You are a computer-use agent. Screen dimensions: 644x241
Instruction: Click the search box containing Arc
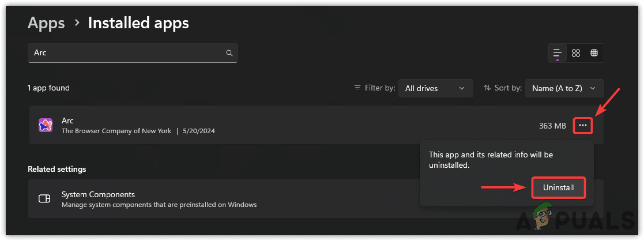127,53
